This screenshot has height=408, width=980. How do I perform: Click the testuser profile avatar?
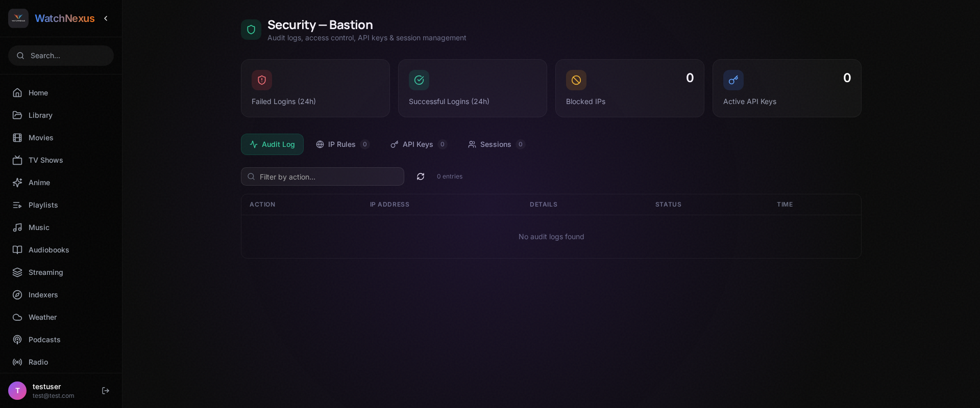[x=17, y=391]
